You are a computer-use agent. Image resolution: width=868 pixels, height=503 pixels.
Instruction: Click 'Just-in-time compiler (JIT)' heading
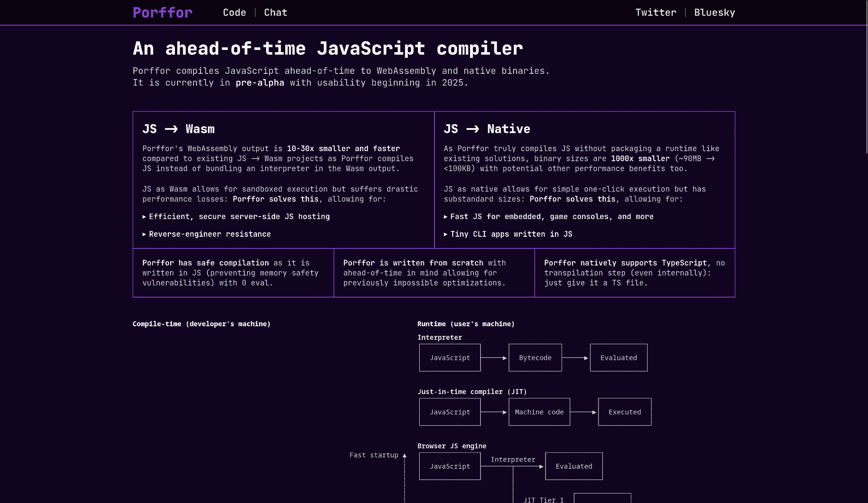click(472, 392)
